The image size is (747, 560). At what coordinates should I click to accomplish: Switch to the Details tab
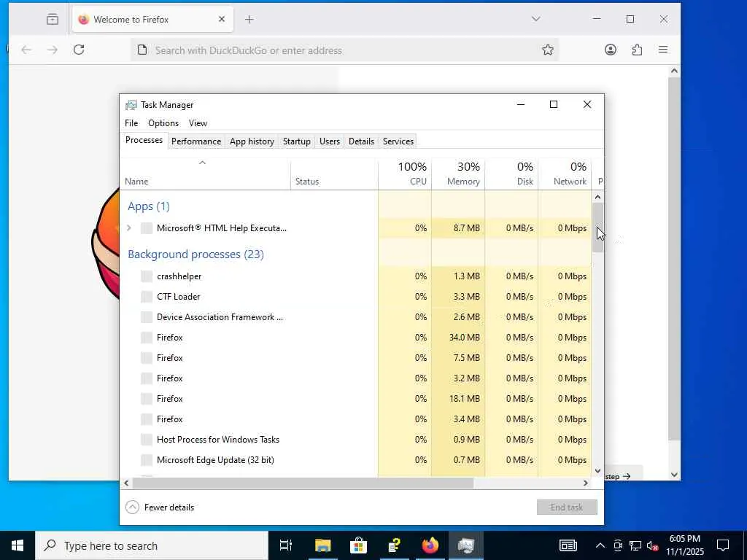tap(361, 141)
